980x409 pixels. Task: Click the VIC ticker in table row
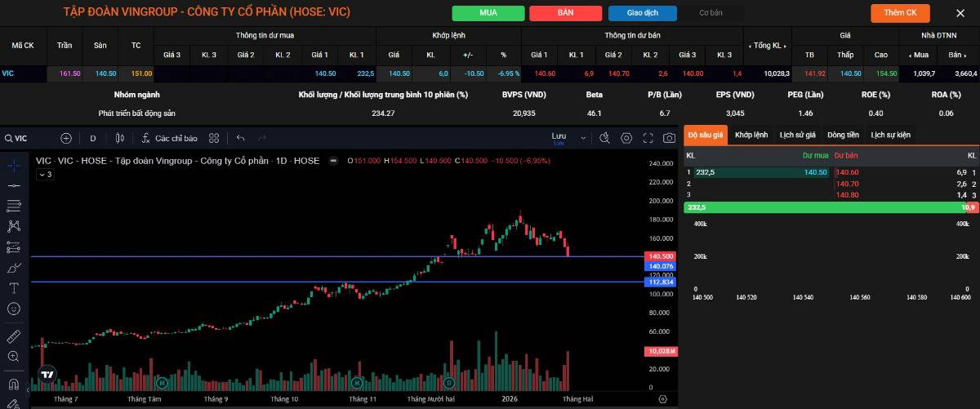coord(8,73)
